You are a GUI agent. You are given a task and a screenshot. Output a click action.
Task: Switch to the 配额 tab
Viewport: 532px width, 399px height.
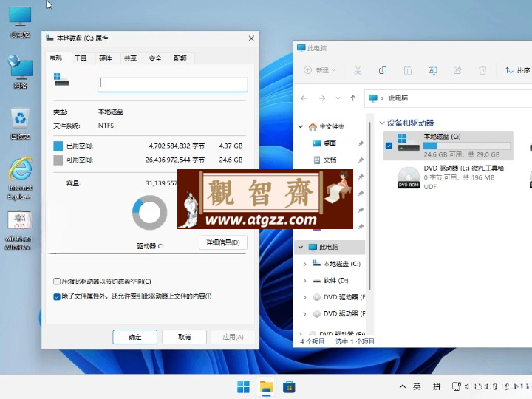coord(180,58)
